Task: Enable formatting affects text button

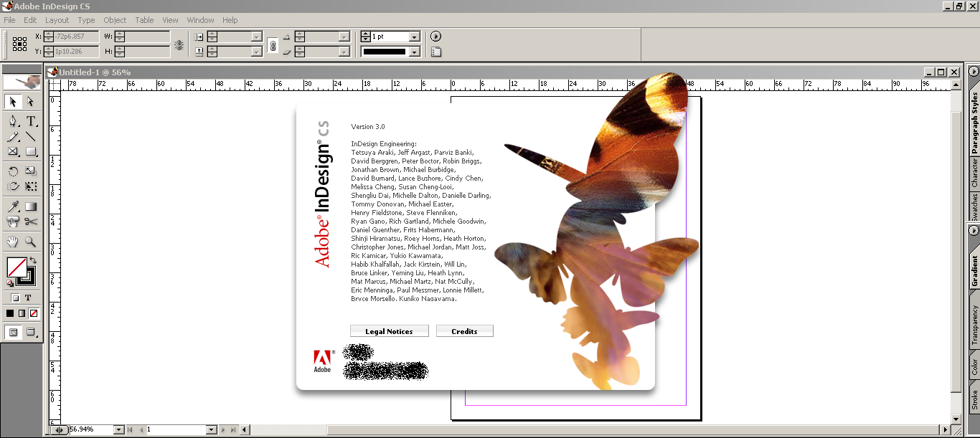Action: 29,297
